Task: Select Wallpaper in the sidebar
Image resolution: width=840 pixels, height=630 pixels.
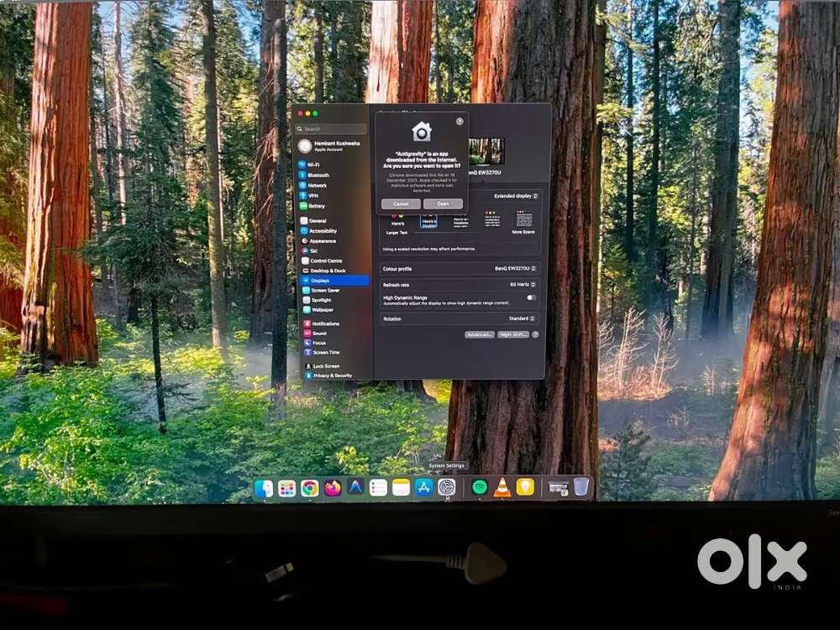Action: point(322,310)
